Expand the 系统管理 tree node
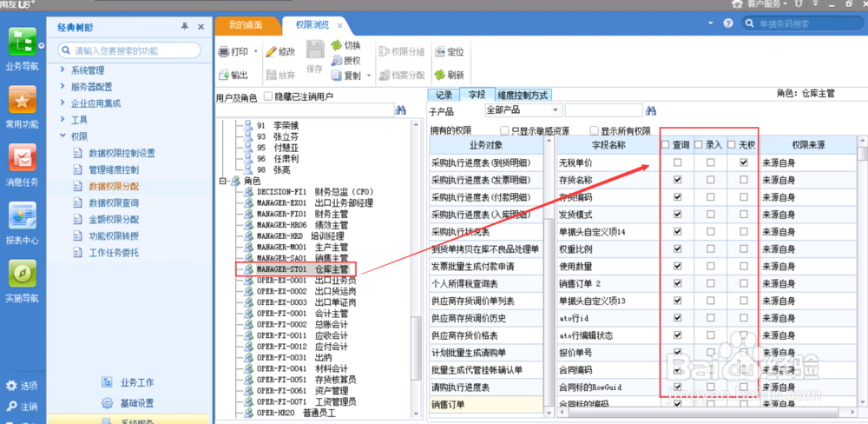 point(62,70)
